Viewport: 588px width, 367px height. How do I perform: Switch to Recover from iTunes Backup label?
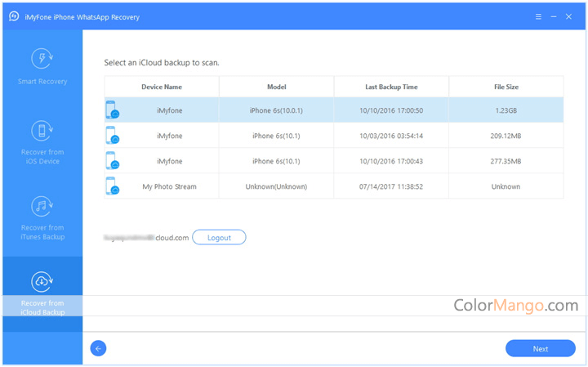[42, 232]
